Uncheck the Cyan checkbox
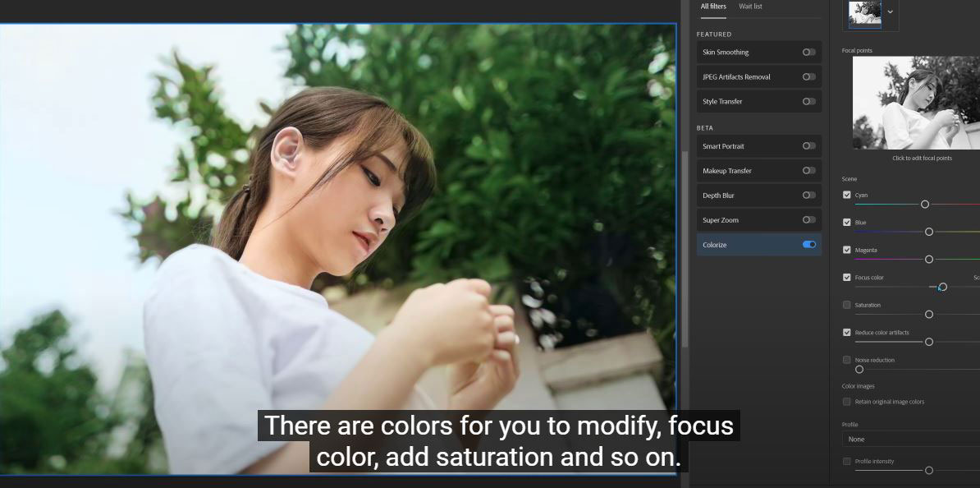The image size is (980, 488). pos(847,196)
